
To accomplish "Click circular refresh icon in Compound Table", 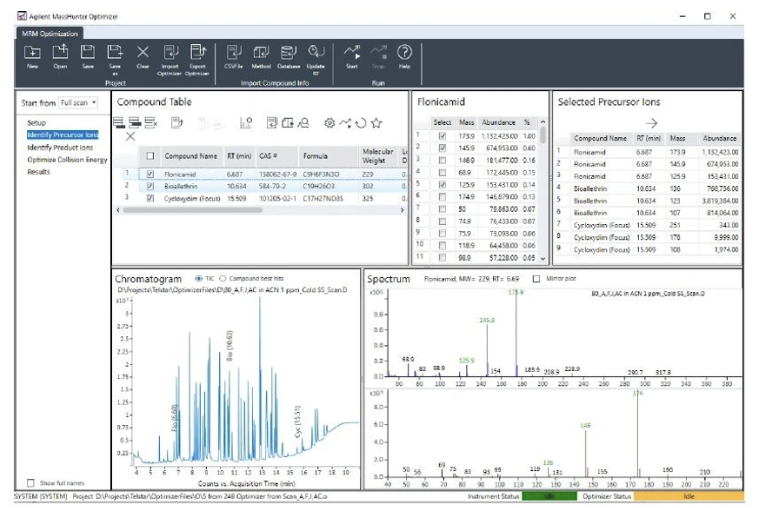I will 361,123.
